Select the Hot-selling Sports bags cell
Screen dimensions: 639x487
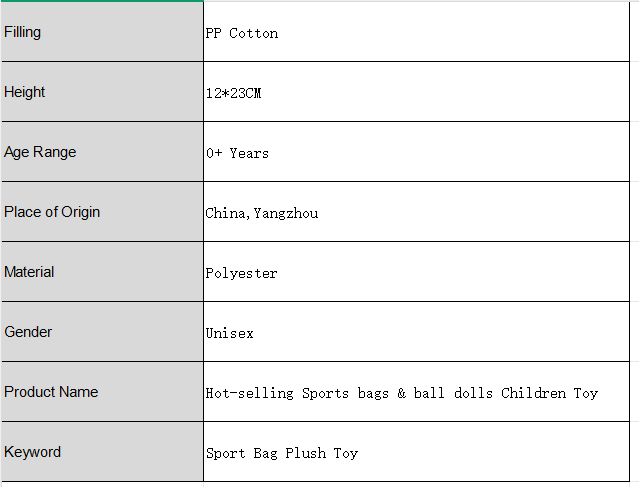(416, 391)
